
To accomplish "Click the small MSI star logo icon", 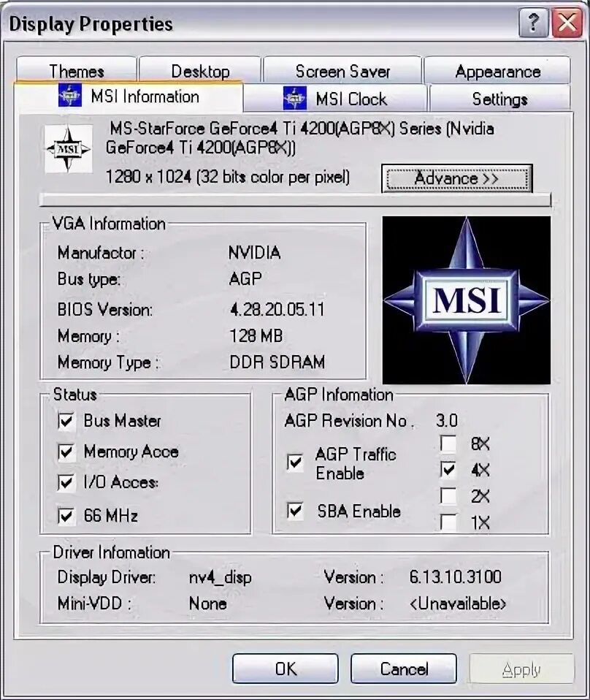I will point(69,148).
